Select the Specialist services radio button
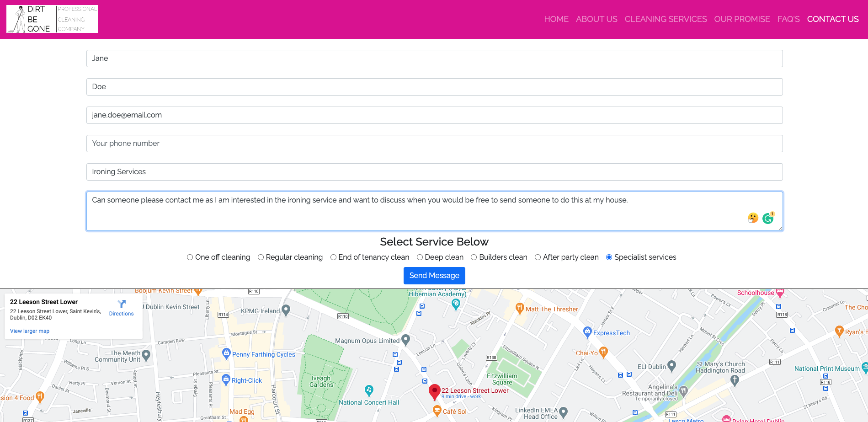The height and width of the screenshot is (422, 868). pyautogui.click(x=609, y=257)
